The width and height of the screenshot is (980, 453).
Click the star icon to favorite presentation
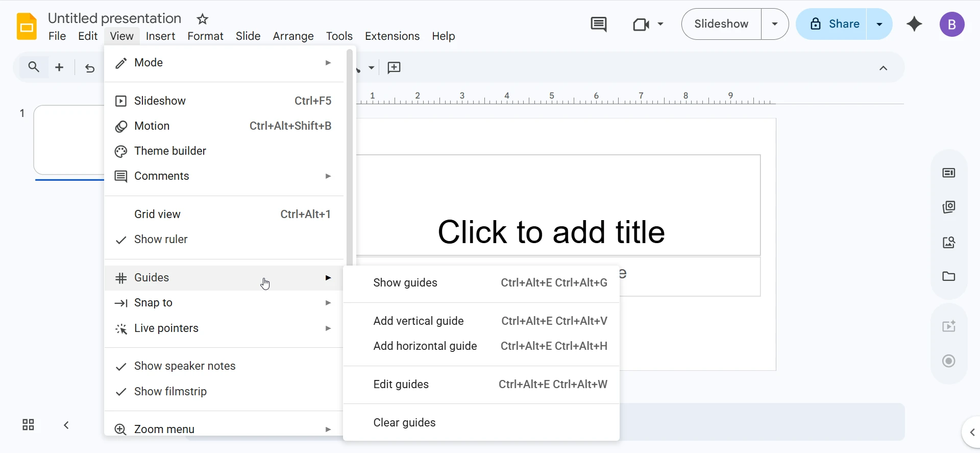(203, 19)
